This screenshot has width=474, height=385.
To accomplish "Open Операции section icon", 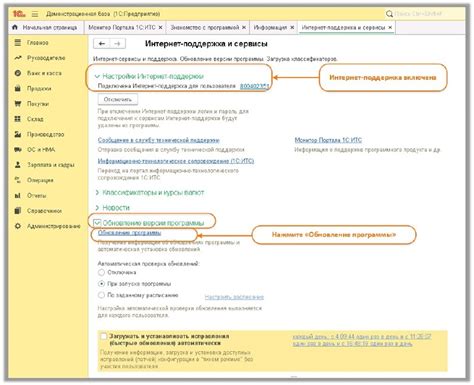I will (18, 180).
